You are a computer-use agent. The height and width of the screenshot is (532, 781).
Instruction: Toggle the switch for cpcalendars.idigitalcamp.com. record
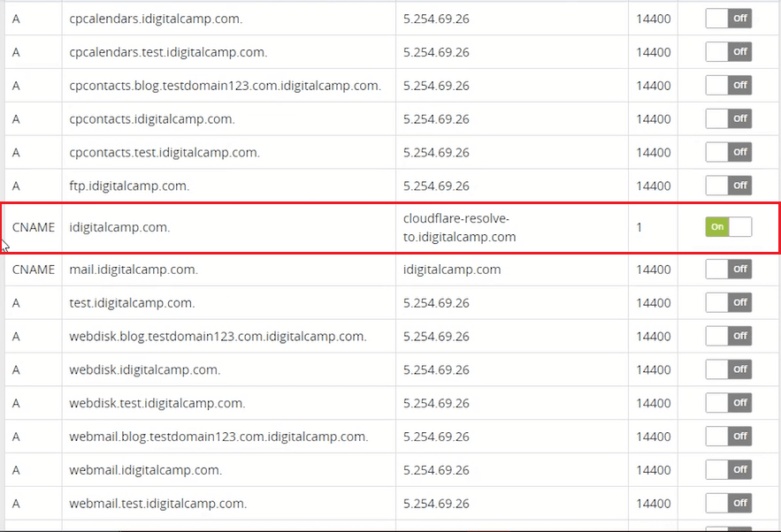click(x=728, y=19)
